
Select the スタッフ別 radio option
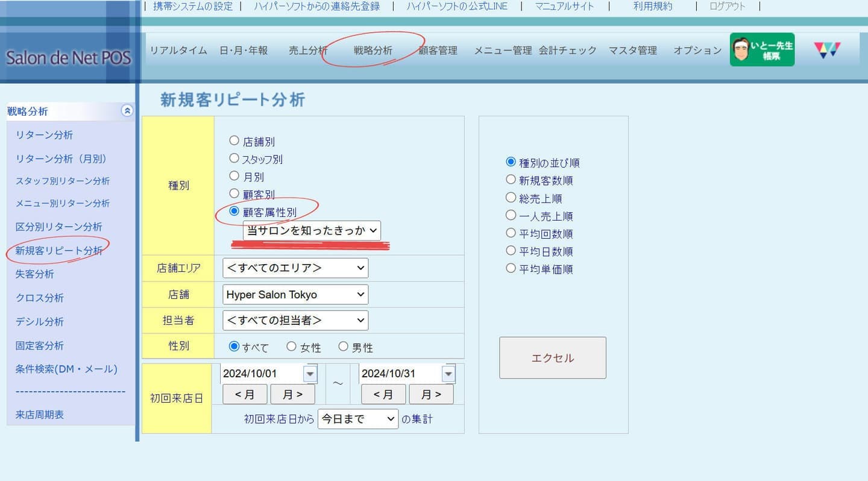pyautogui.click(x=234, y=159)
